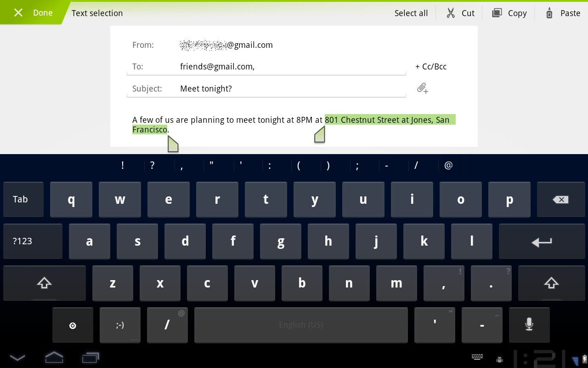Choose Select all from the action bar
Image resolution: width=588 pixels, height=368 pixels.
tap(411, 12)
